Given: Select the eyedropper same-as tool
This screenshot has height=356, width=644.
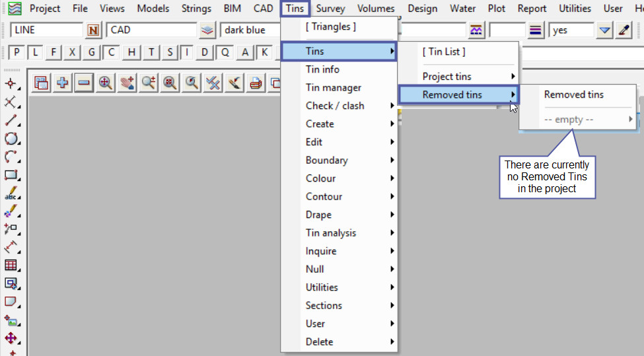Looking at the screenshot, I should 624,30.
